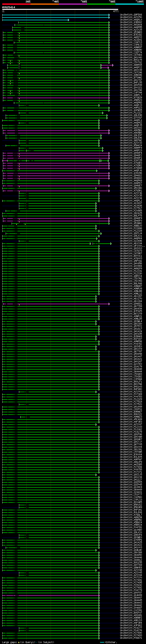
Task: Open the UniRef100_A4QPN3 hit
Action: click(x=131, y=103)
